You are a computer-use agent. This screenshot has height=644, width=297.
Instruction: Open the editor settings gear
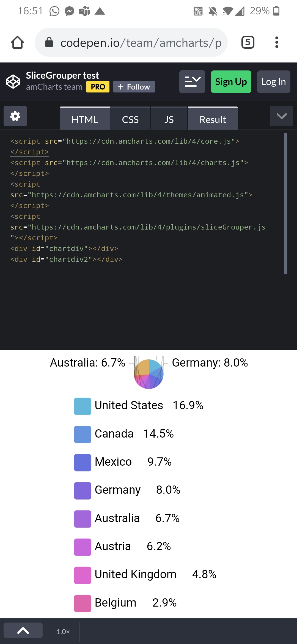point(15,116)
